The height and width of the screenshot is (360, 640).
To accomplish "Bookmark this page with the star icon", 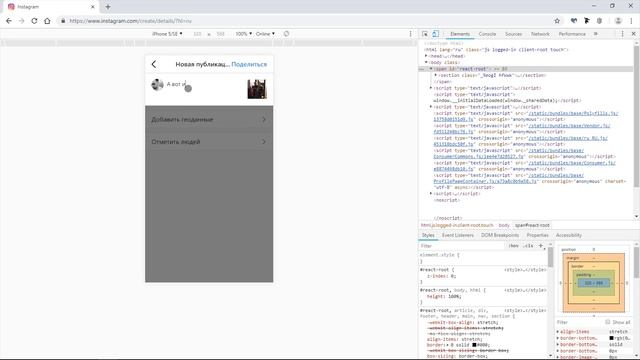I will [x=557, y=21].
